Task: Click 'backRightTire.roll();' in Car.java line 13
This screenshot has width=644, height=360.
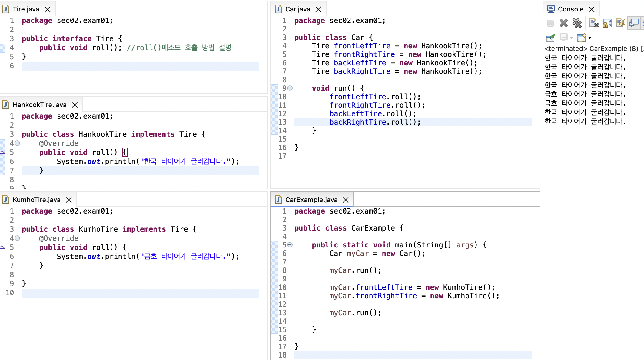Action: click(x=375, y=122)
